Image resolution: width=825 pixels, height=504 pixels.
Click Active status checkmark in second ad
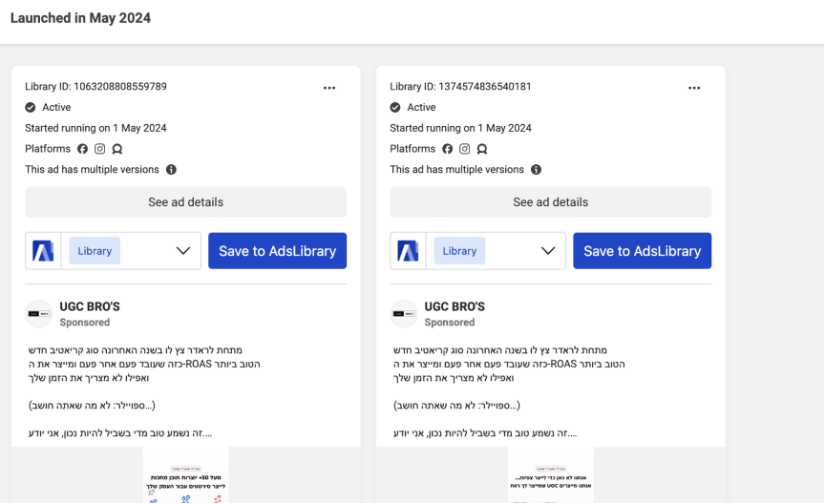click(395, 108)
